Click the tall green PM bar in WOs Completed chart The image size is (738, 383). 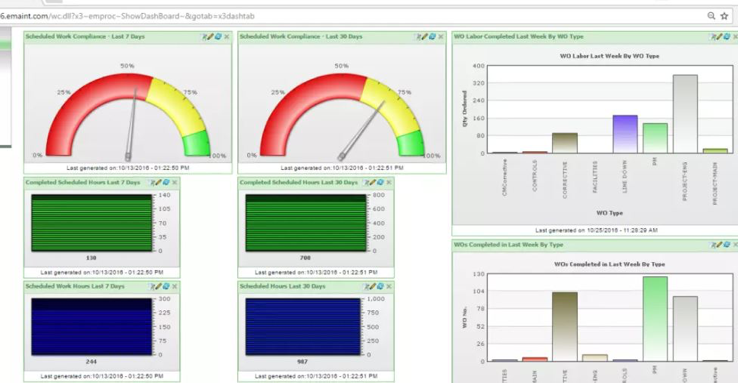655,319
